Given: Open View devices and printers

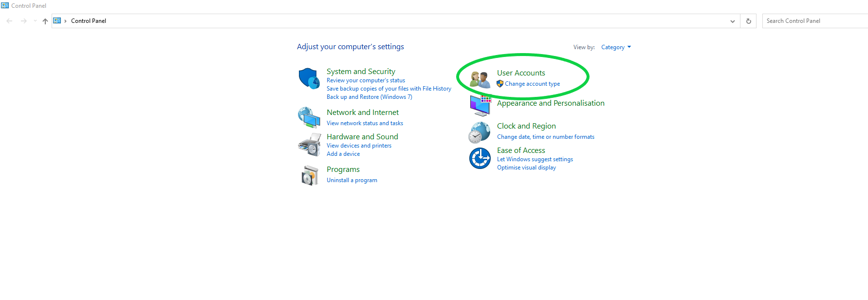Looking at the screenshot, I should pyautogui.click(x=359, y=146).
